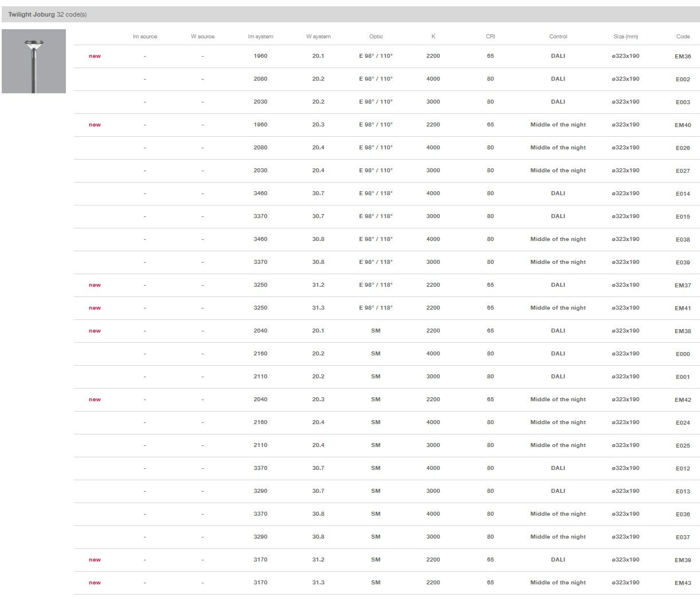Click the 'Optic' column header
The image size is (700, 605).
pos(376,37)
